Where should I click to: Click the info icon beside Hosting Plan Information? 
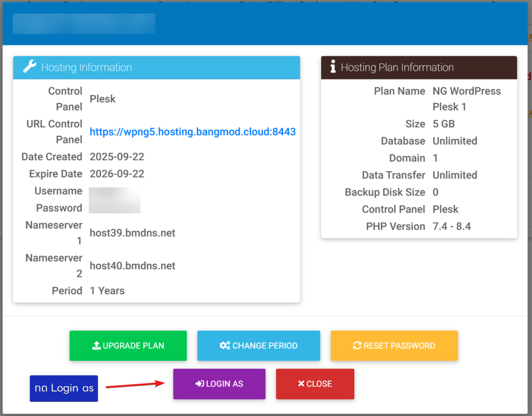(333, 67)
